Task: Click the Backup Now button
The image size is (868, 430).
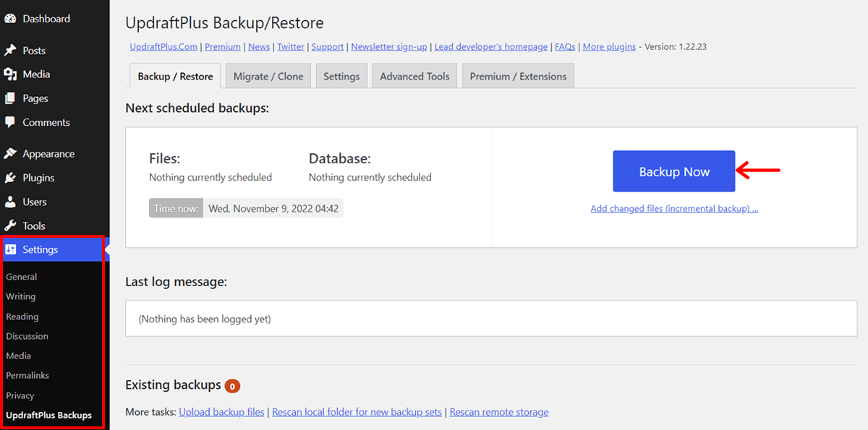Action: (674, 171)
